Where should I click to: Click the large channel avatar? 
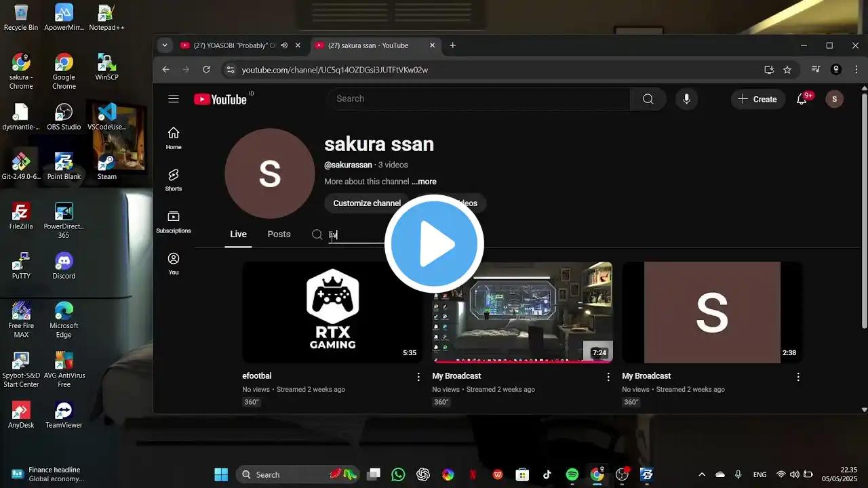click(x=270, y=174)
